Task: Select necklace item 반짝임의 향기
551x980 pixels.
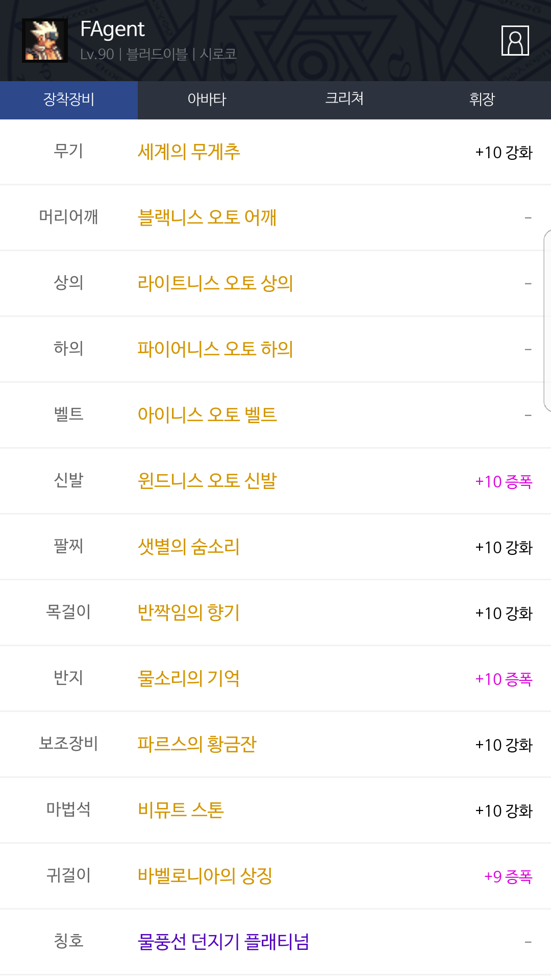Action: pyautogui.click(x=188, y=612)
